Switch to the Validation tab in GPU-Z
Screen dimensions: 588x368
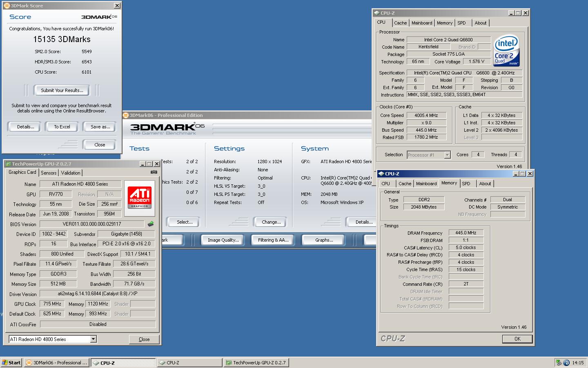71,173
